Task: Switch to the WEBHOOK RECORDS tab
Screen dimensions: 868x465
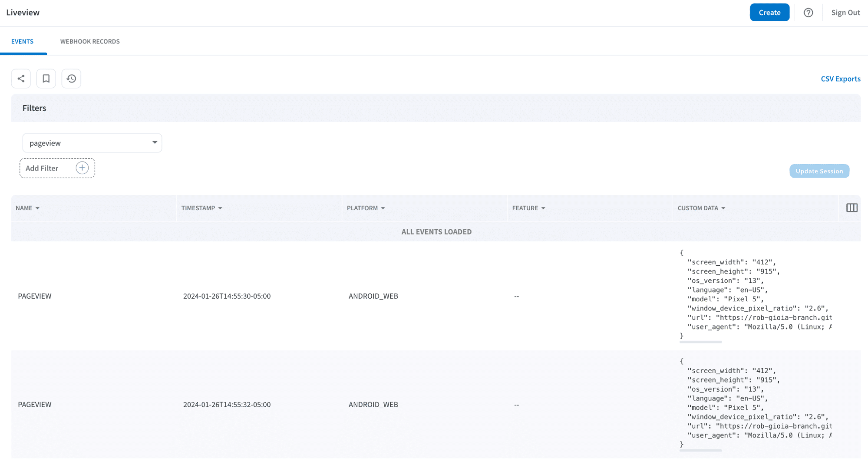Action: point(90,41)
